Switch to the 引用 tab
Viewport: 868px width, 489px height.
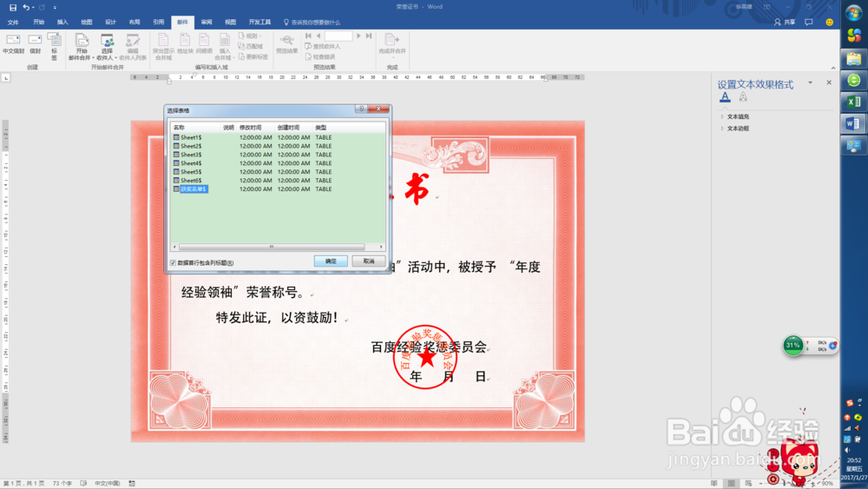click(x=158, y=23)
